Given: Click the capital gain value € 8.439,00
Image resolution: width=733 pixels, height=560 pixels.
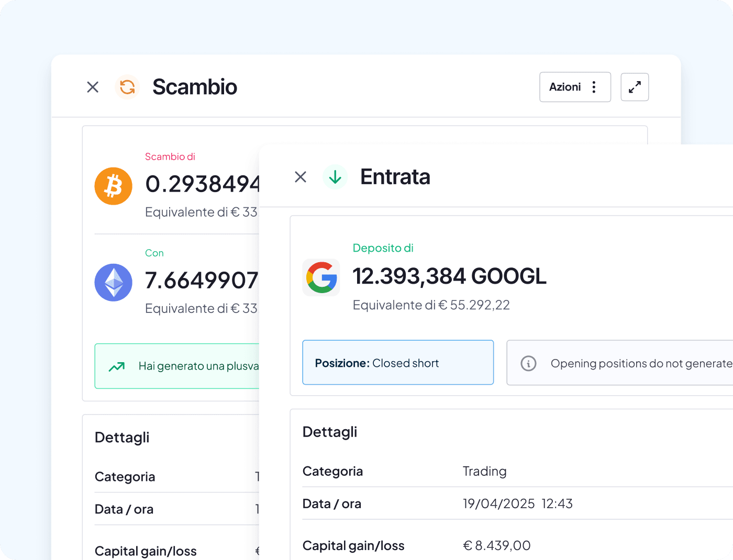Looking at the screenshot, I should pos(497,546).
